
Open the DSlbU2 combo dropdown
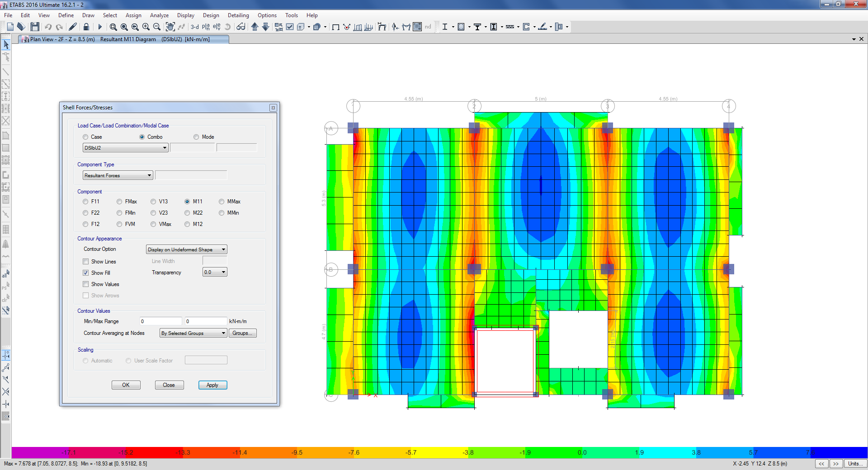(125, 148)
